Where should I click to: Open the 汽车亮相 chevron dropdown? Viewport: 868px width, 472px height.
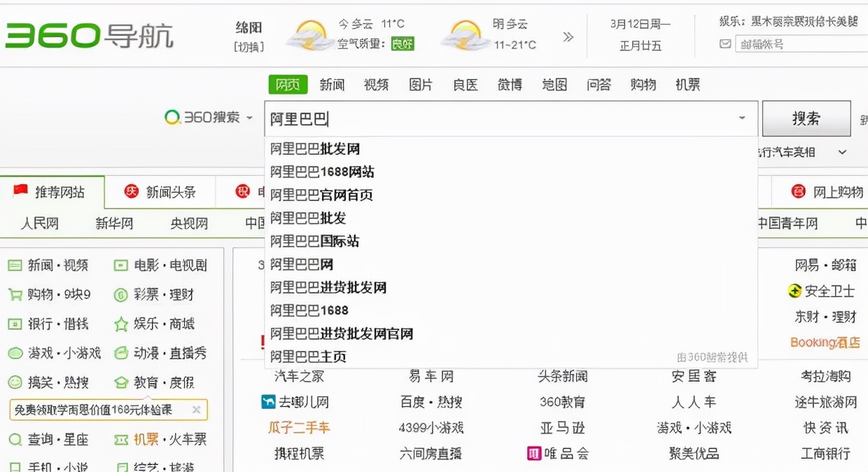[841, 151]
